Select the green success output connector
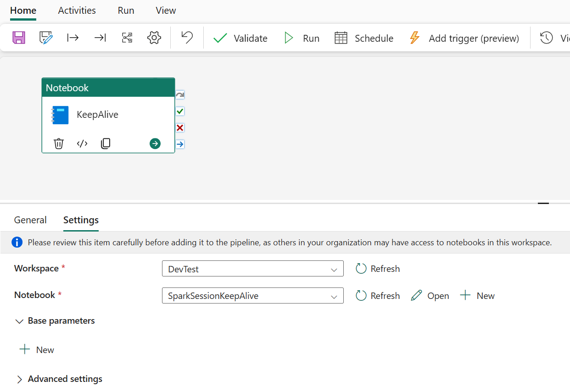 179,111
